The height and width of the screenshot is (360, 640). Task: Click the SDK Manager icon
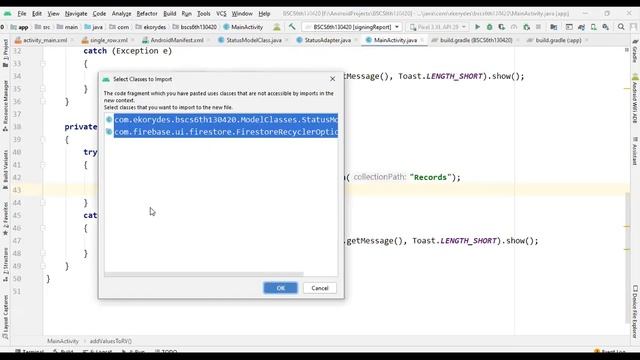tap(606, 27)
